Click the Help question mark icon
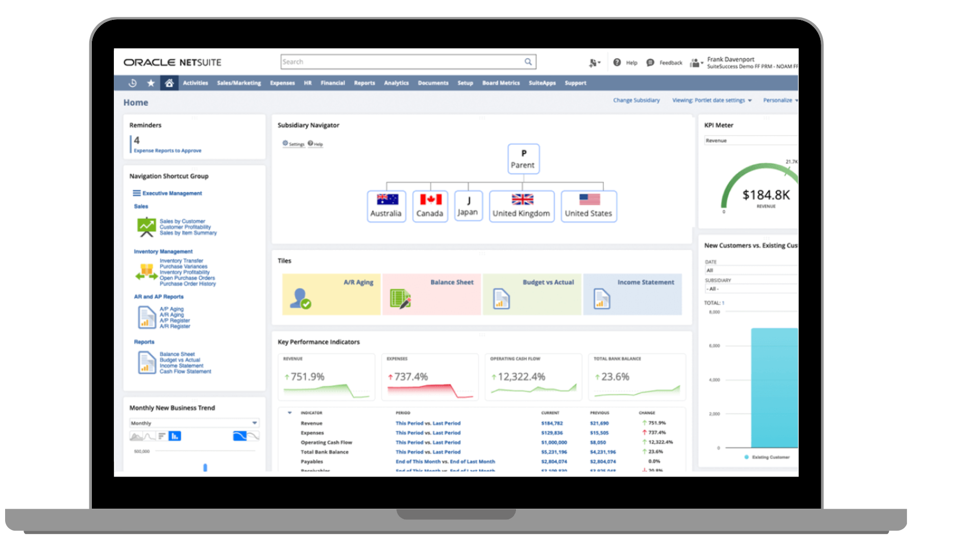The width and height of the screenshot is (980, 551). pos(617,62)
